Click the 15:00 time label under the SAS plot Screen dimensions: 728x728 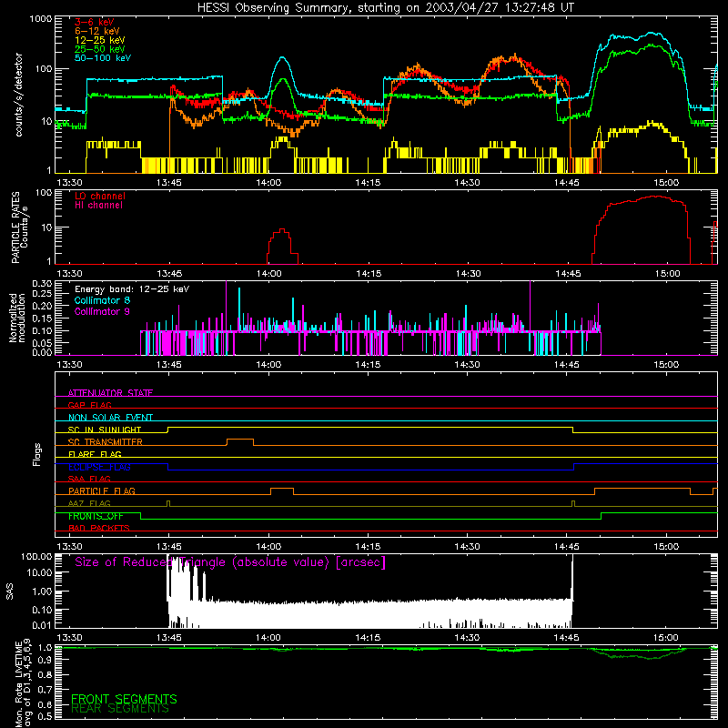point(666,638)
